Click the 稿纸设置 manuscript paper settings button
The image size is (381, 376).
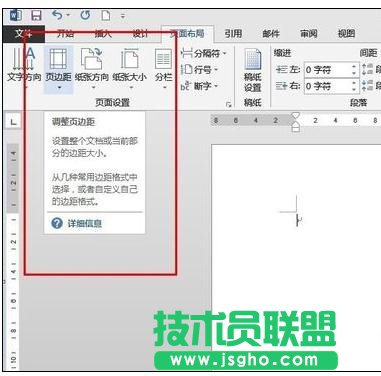(x=252, y=70)
